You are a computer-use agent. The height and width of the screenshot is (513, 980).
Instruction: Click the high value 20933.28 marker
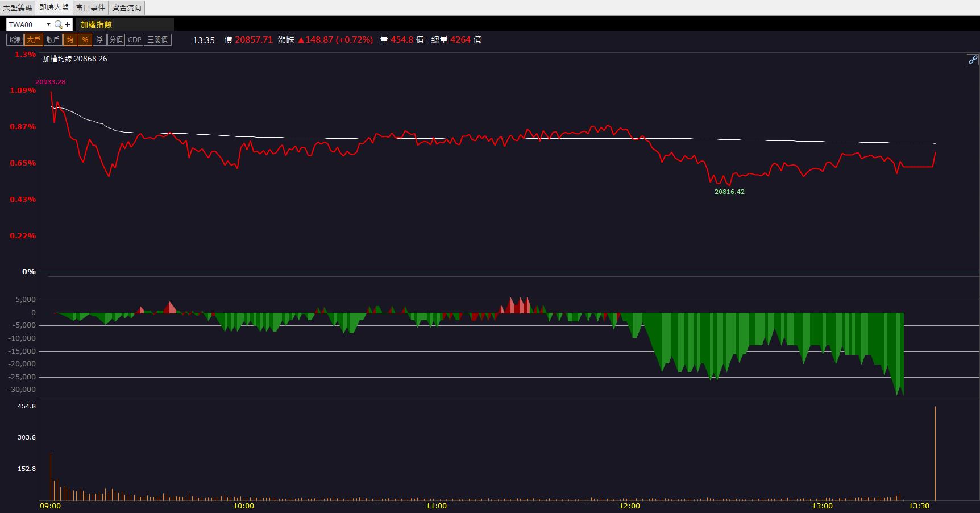pyautogui.click(x=51, y=82)
